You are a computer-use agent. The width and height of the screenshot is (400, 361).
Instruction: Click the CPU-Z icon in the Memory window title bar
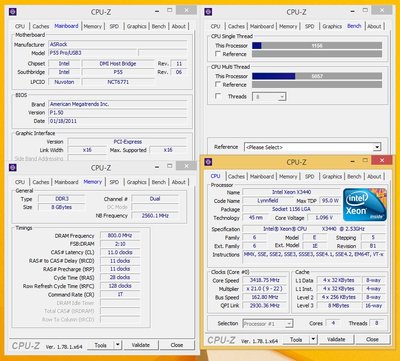tap(13, 167)
